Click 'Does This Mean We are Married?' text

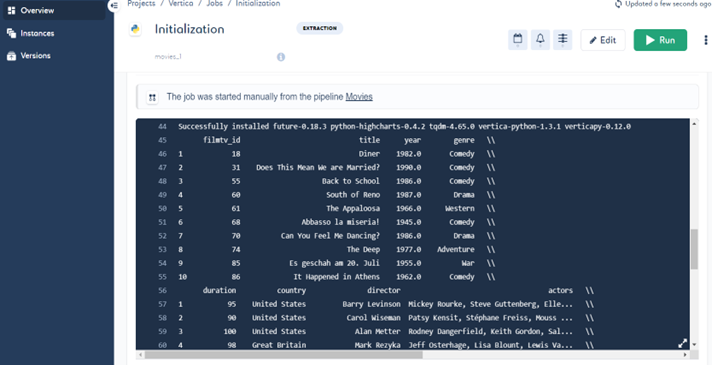(318, 168)
